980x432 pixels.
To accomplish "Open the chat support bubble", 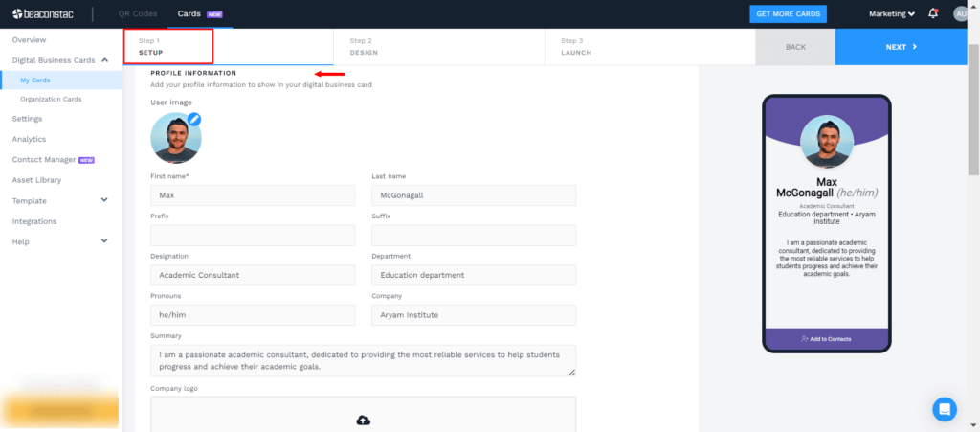I will [x=945, y=410].
